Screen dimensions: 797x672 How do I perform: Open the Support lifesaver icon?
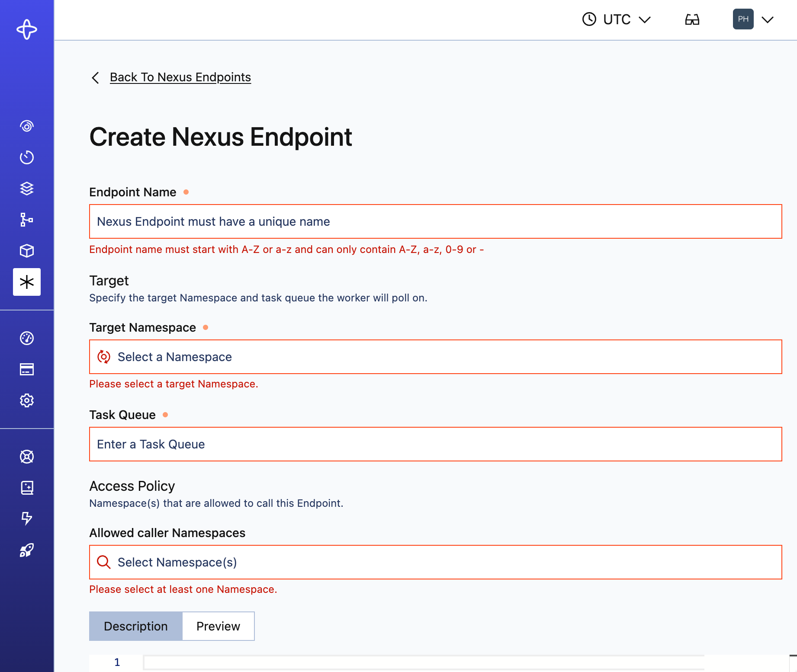click(27, 456)
